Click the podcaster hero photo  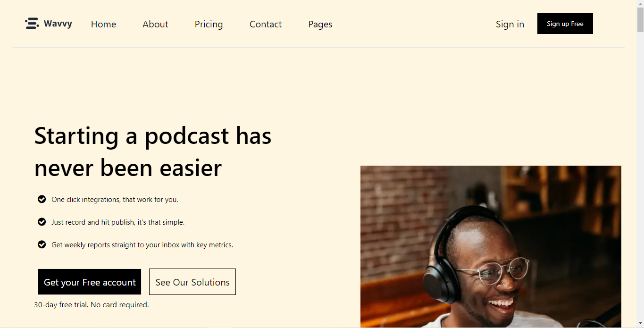[x=491, y=246]
